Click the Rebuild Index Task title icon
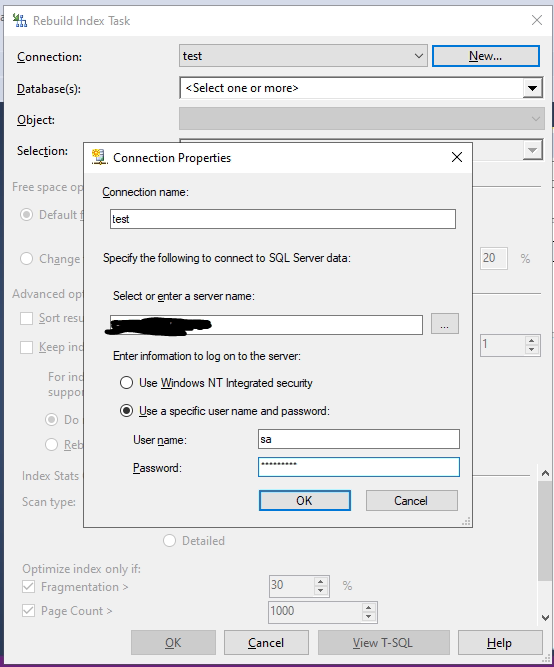The image size is (554, 667). pyautogui.click(x=20, y=20)
